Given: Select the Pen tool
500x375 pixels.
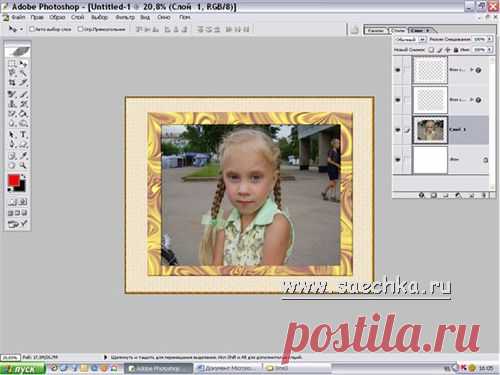Looking at the screenshot, I should [x=12, y=144].
